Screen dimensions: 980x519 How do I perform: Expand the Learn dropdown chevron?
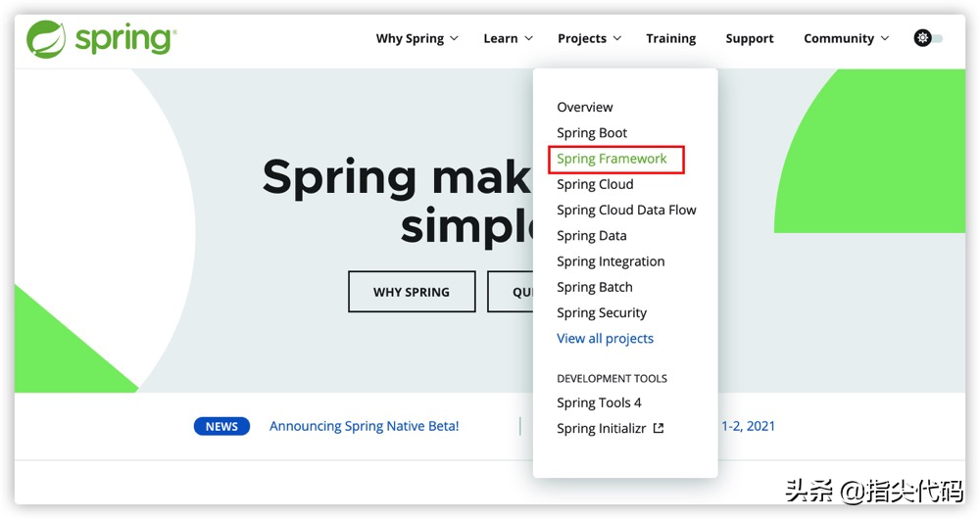pyautogui.click(x=528, y=38)
